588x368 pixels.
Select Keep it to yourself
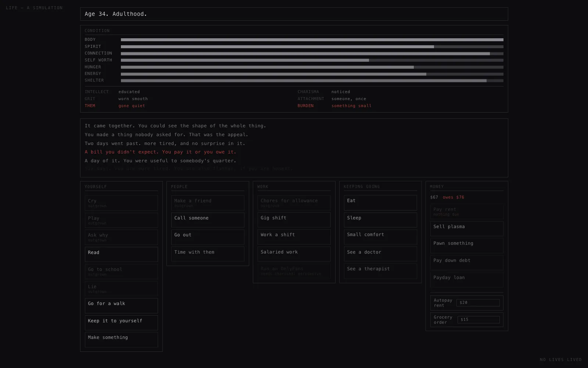coord(121,323)
